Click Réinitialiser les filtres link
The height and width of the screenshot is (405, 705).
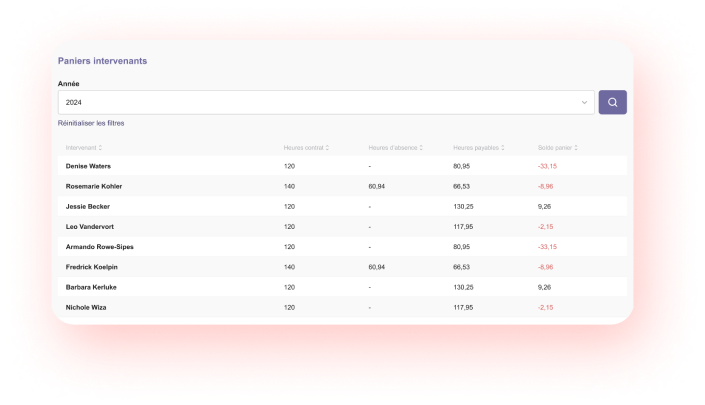(91, 123)
